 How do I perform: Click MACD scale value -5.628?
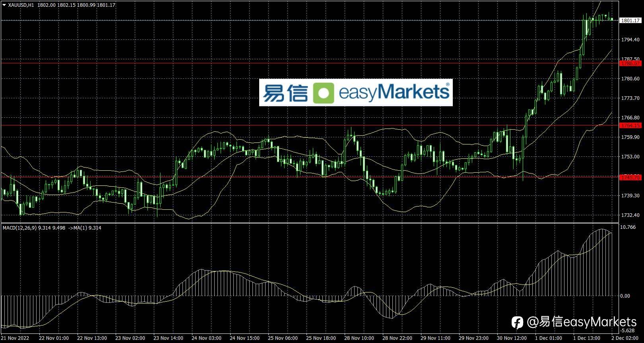[628, 331]
